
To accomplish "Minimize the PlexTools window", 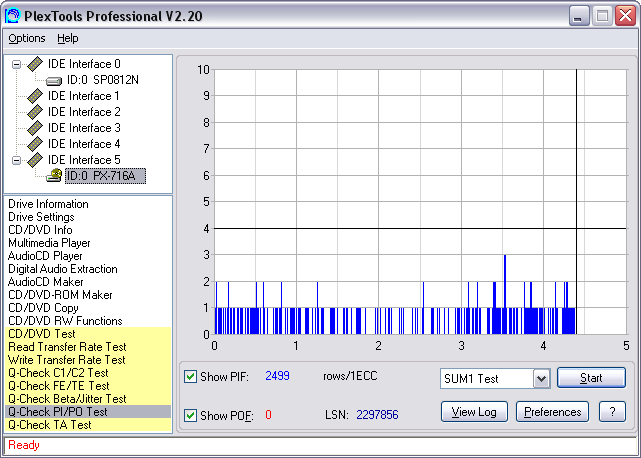I will [579, 16].
